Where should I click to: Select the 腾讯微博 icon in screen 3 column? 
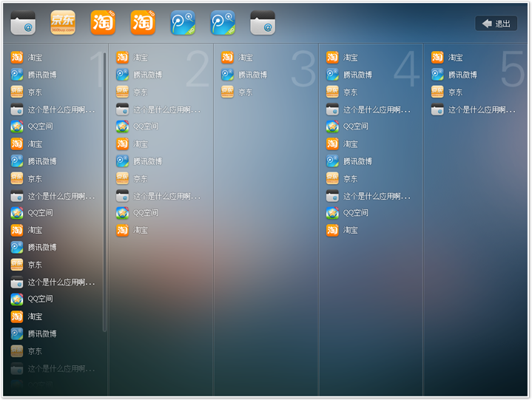pyautogui.click(x=227, y=75)
